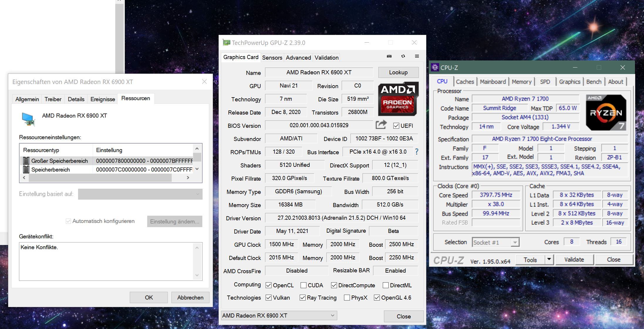Select the Großer Speicherbereich chip icon
Image resolution: width=644 pixels, height=329 pixels.
tap(26, 161)
